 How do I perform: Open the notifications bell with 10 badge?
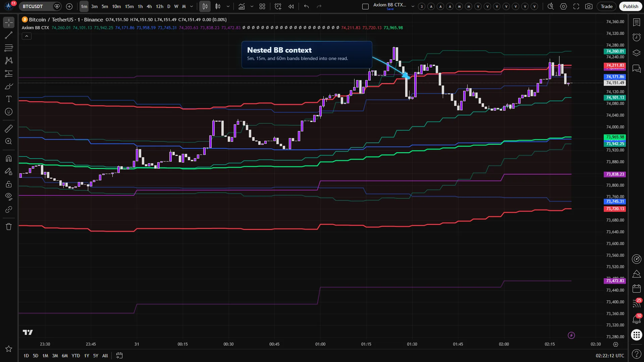point(636,319)
